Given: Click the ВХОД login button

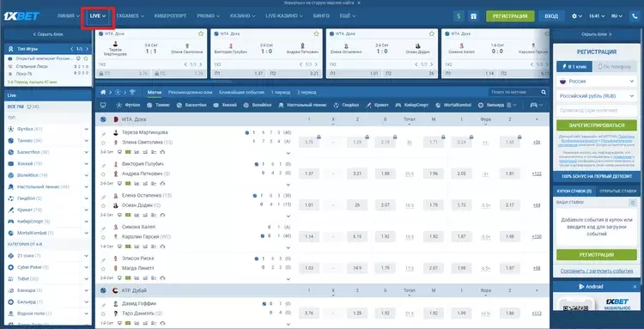Looking at the screenshot, I should pyautogui.click(x=551, y=16).
